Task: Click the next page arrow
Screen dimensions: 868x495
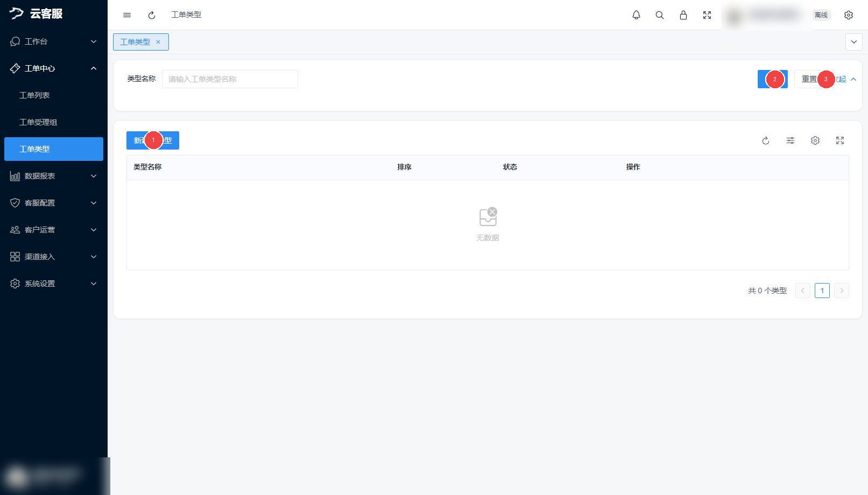Action: tap(842, 291)
